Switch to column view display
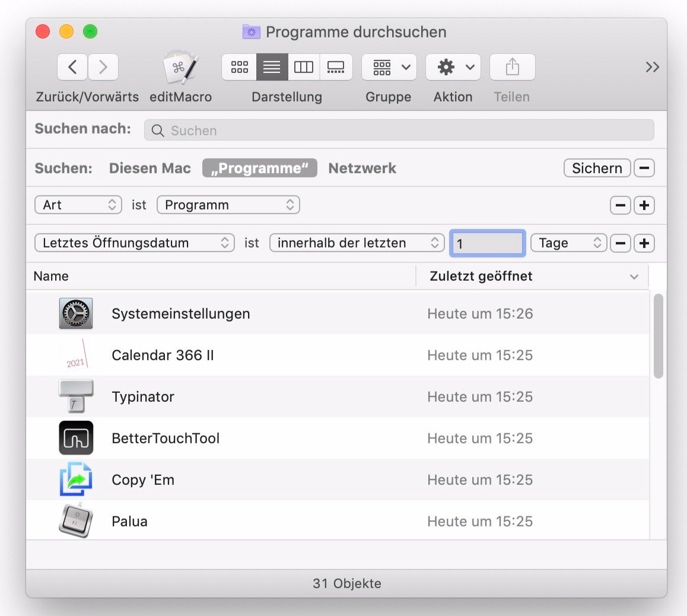The image size is (687, 616). click(304, 67)
